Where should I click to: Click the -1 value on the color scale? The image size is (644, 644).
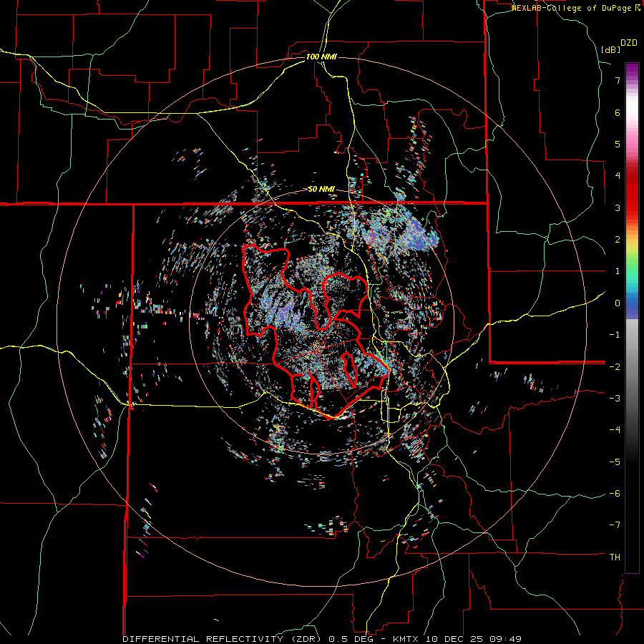pos(615,335)
